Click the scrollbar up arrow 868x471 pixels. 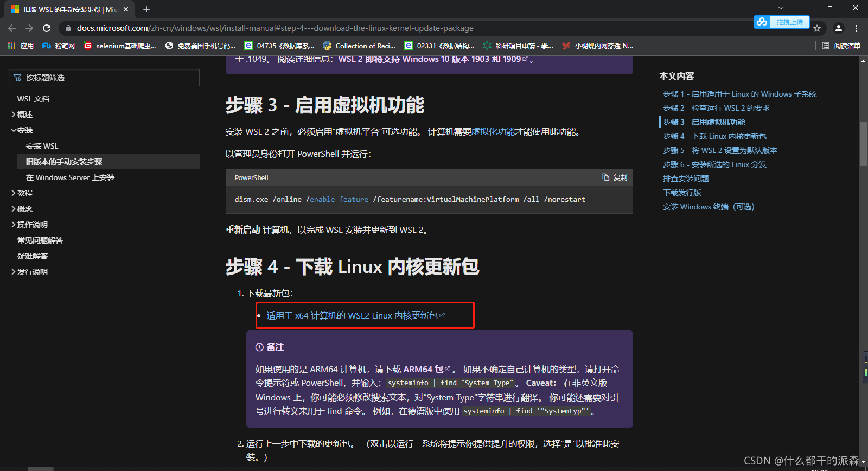coord(863,60)
